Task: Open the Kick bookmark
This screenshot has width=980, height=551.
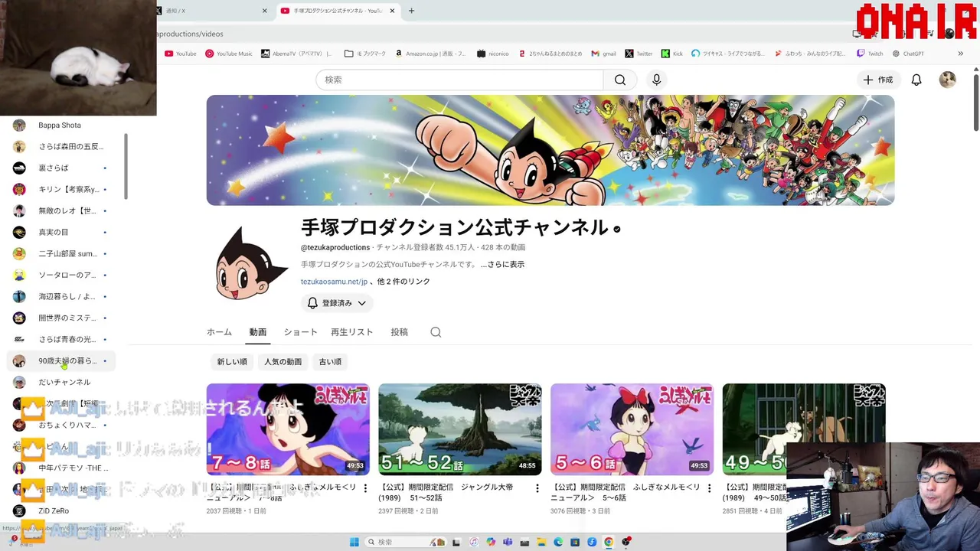Action: click(672, 54)
